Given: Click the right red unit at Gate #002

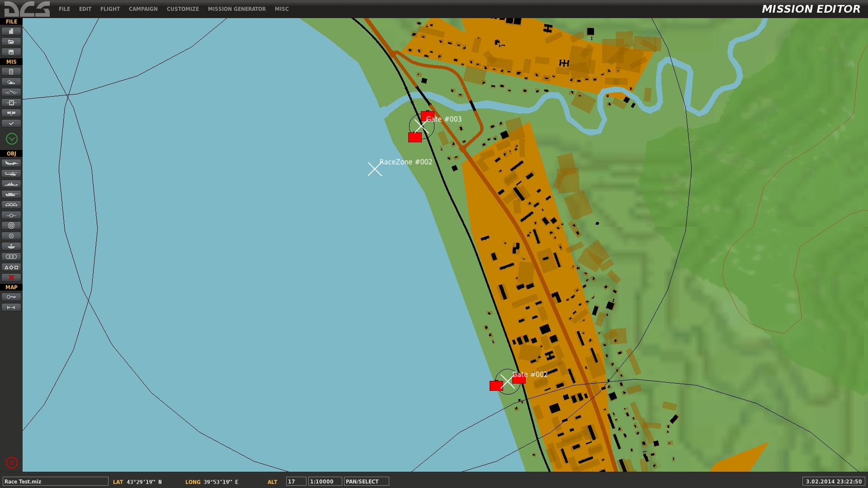Looking at the screenshot, I should (x=519, y=379).
